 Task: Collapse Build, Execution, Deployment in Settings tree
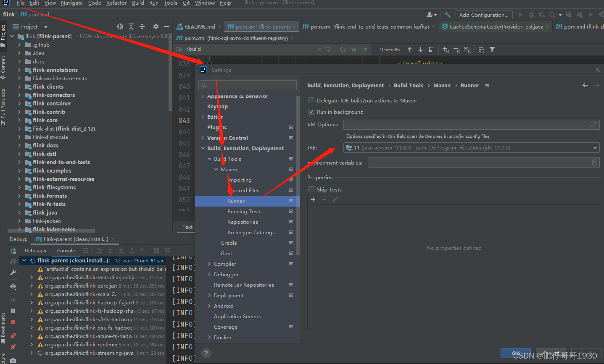(x=203, y=149)
